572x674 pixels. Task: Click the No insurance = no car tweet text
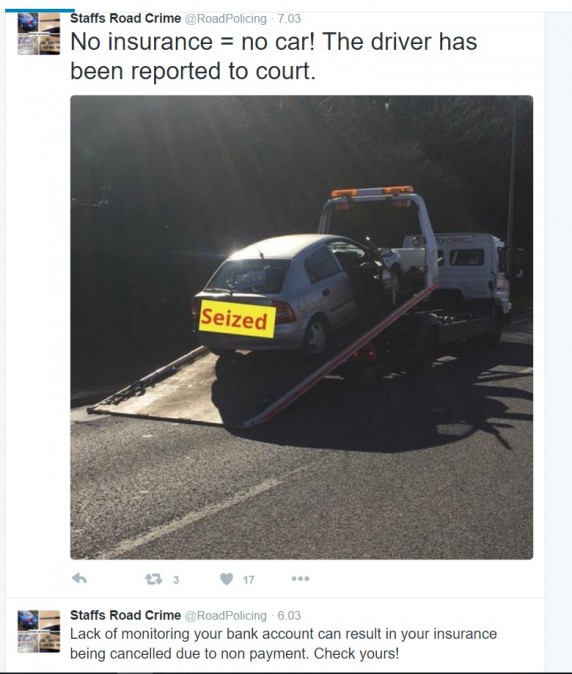coord(274,56)
